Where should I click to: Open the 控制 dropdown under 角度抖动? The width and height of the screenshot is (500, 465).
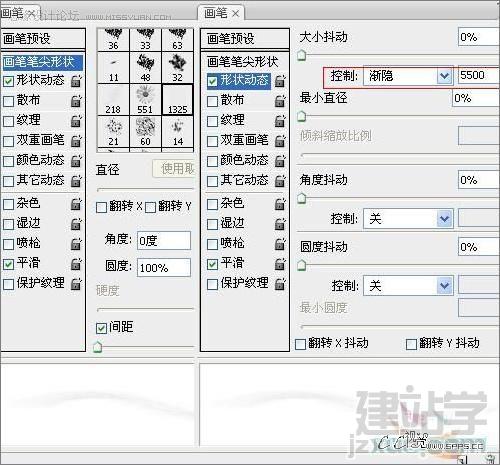[408, 219]
